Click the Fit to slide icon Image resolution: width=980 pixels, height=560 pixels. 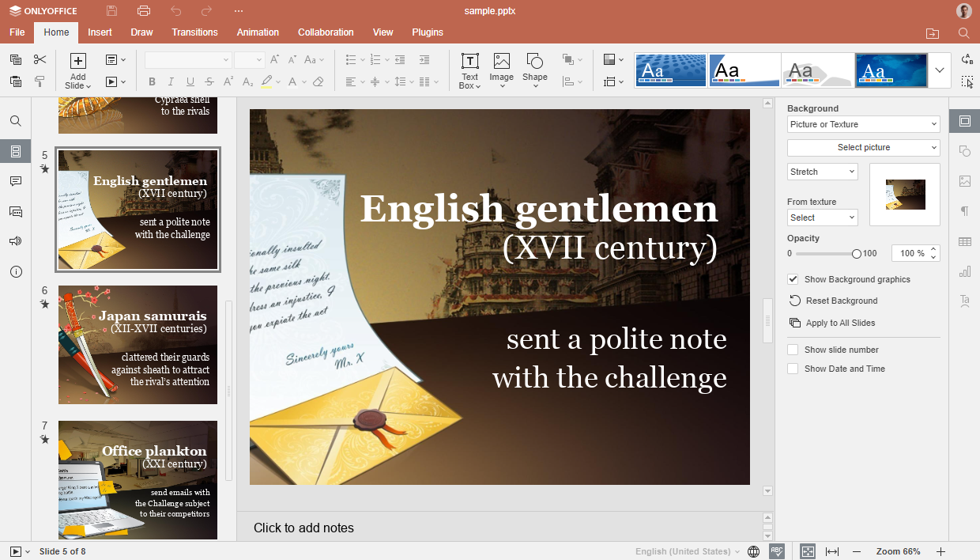807,551
